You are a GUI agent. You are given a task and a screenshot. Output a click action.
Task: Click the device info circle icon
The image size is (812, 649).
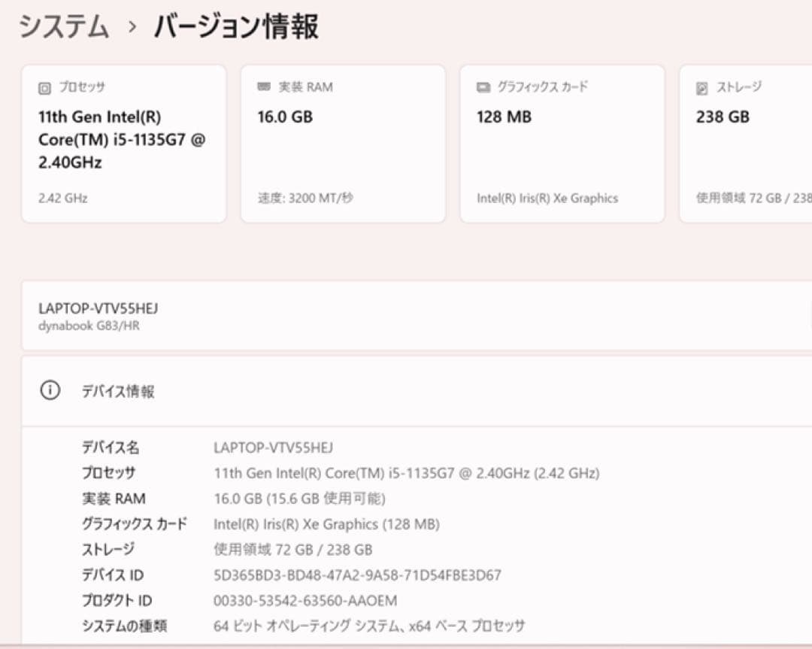pos(50,390)
